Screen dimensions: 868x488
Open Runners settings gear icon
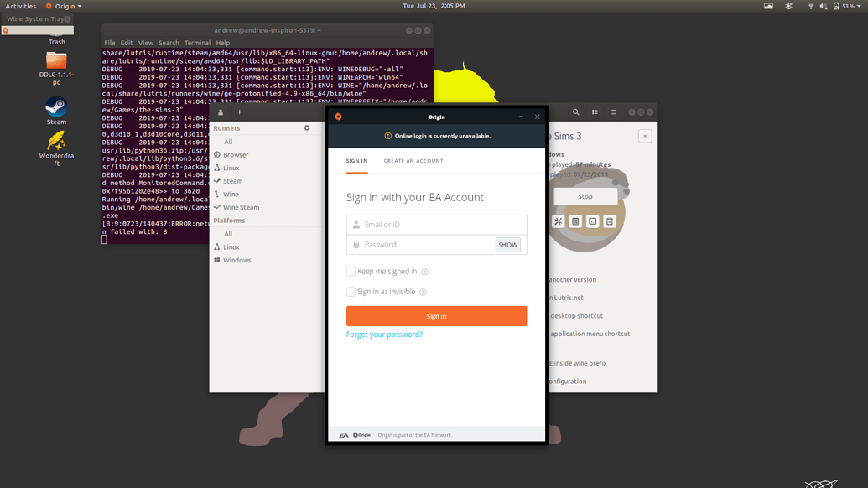pos(307,127)
